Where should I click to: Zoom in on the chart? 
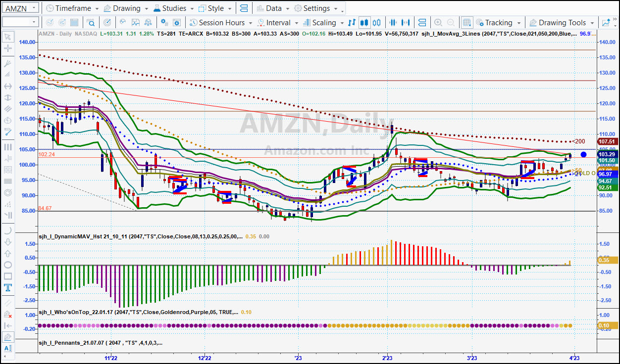pyautogui.click(x=438, y=22)
